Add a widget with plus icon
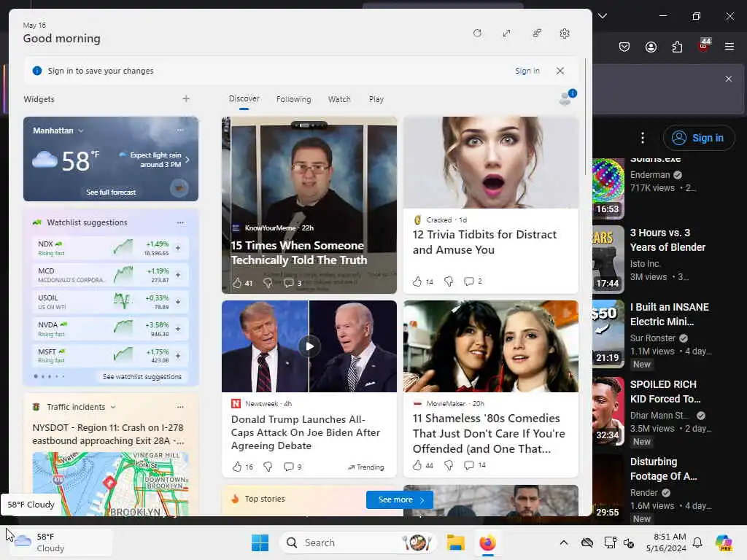Screen dimensions: 747x560 (186, 98)
